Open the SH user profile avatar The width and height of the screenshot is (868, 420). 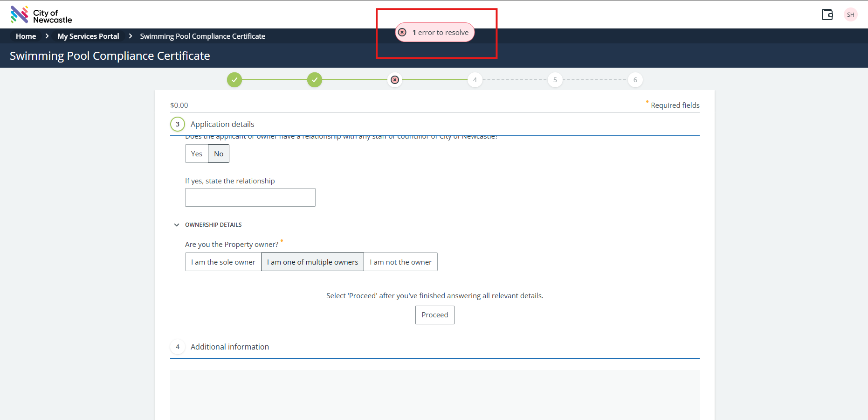pos(850,14)
